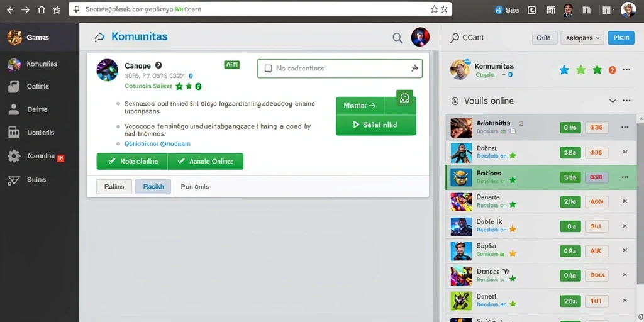Click the Potions game thumbnail
The image size is (644, 322).
(x=461, y=177)
